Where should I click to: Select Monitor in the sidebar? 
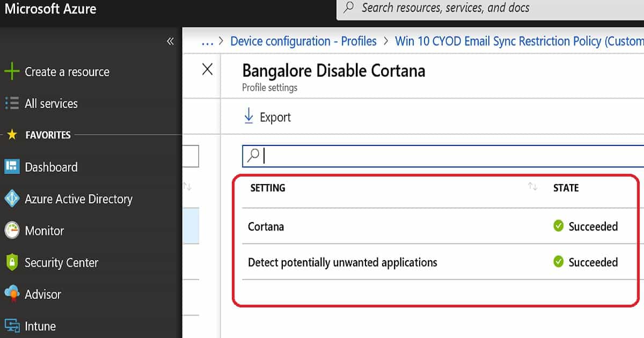click(x=44, y=231)
